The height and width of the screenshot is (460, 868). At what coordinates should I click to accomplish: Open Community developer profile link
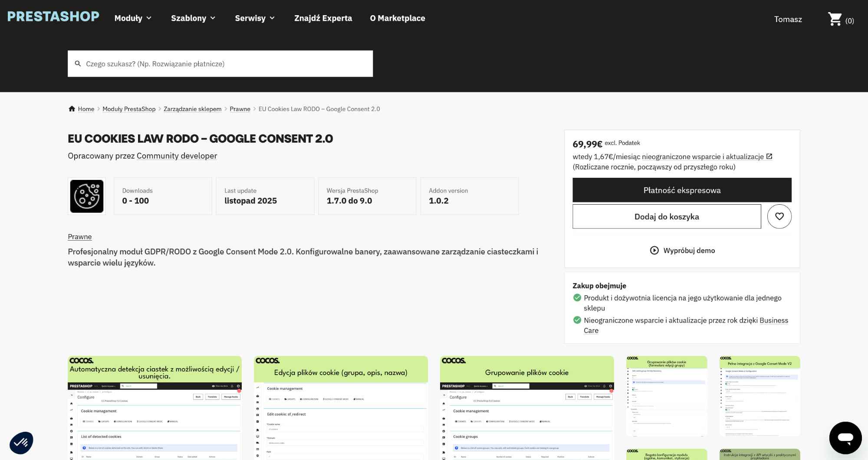(x=177, y=156)
